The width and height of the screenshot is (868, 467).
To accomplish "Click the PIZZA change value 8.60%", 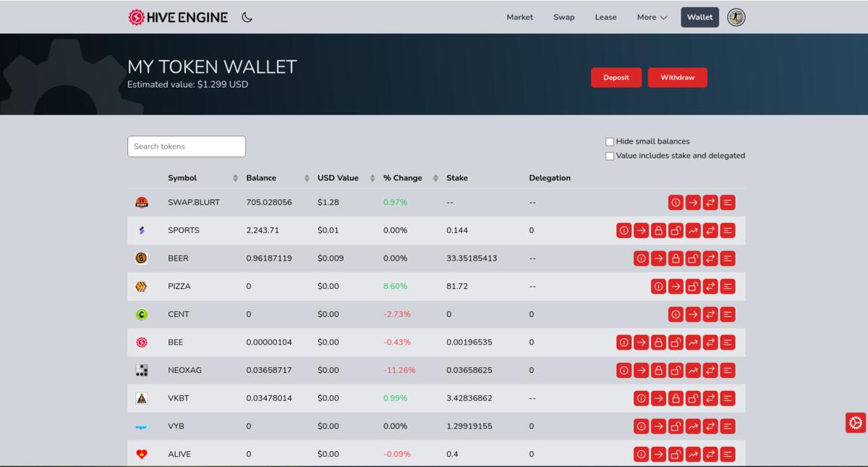I will point(396,287).
